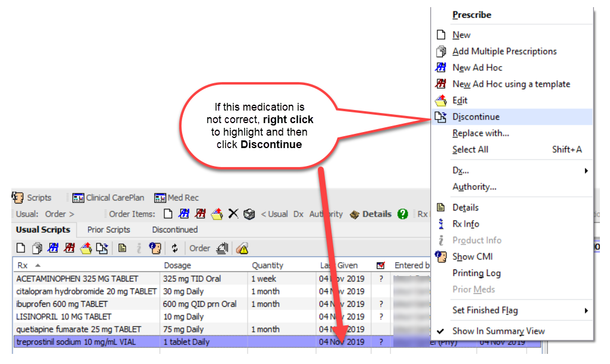Click the refresh arrows icon in the scripts toolbar
The height and width of the screenshot is (364, 610).
(x=175, y=249)
